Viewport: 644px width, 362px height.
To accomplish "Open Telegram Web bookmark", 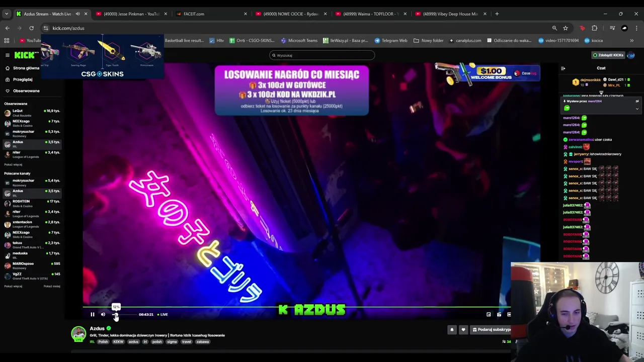I will pyautogui.click(x=391, y=40).
